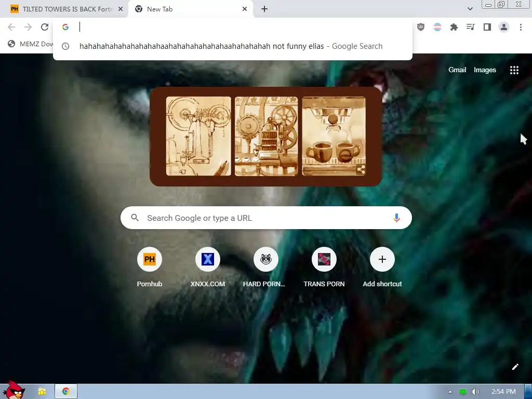Open the Chrome three-dot menu
Screen dimensions: 532x399
pyautogui.click(x=521, y=27)
